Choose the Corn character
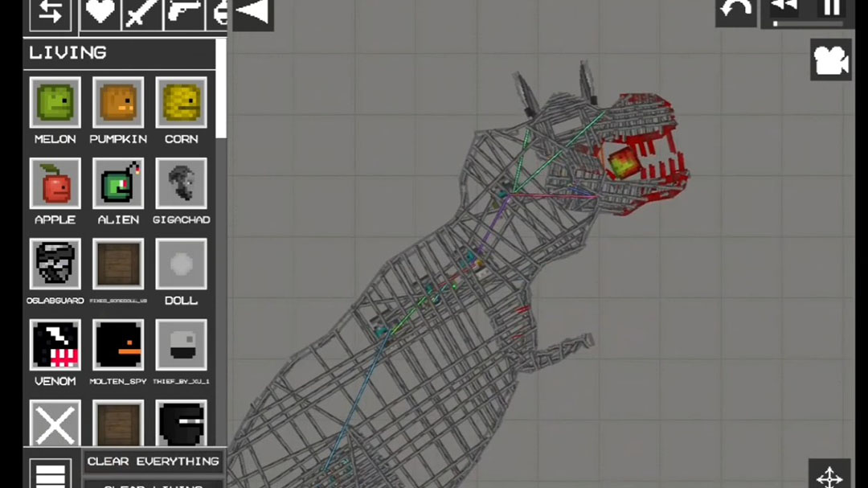The image size is (868, 488). pyautogui.click(x=181, y=102)
